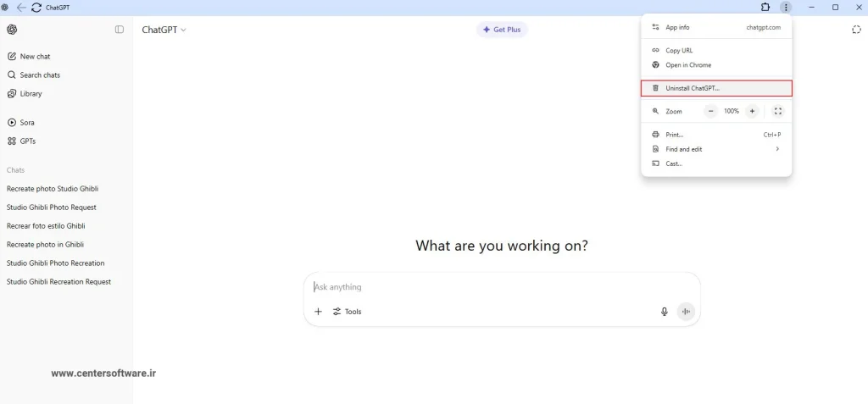Choose Open in Chrome

(x=716, y=64)
